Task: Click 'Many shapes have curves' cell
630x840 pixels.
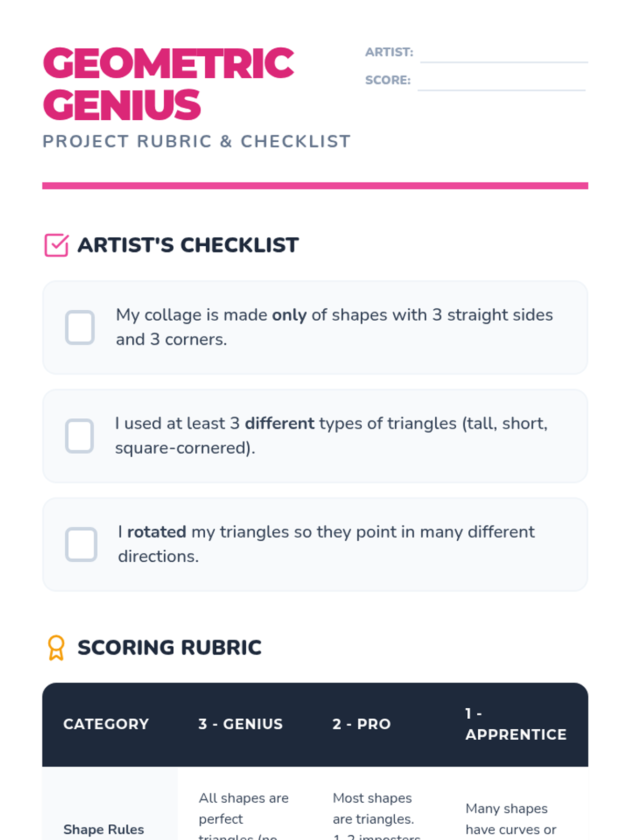Action: (x=509, y=819)
